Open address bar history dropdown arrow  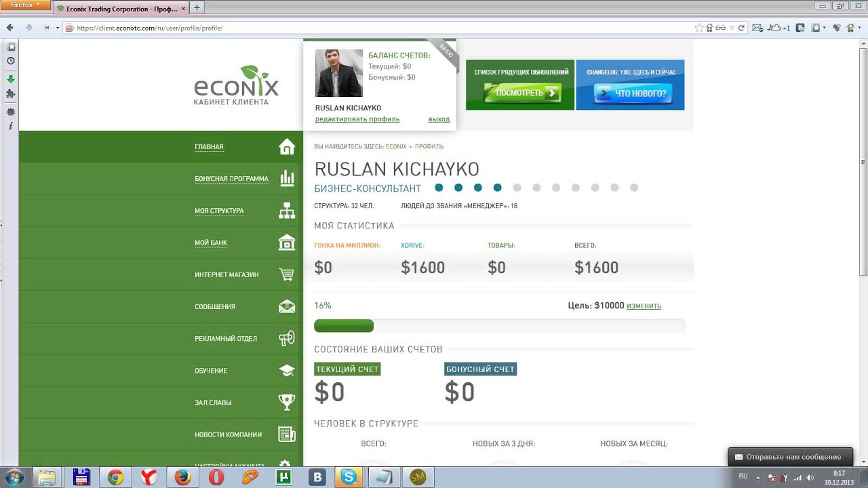731,28
